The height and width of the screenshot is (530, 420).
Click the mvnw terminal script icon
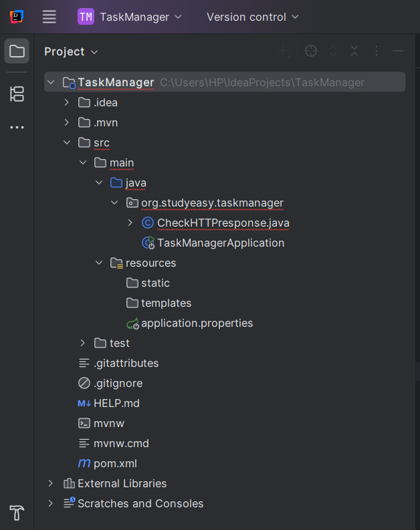pyautogui.click(x=84, y=423)
